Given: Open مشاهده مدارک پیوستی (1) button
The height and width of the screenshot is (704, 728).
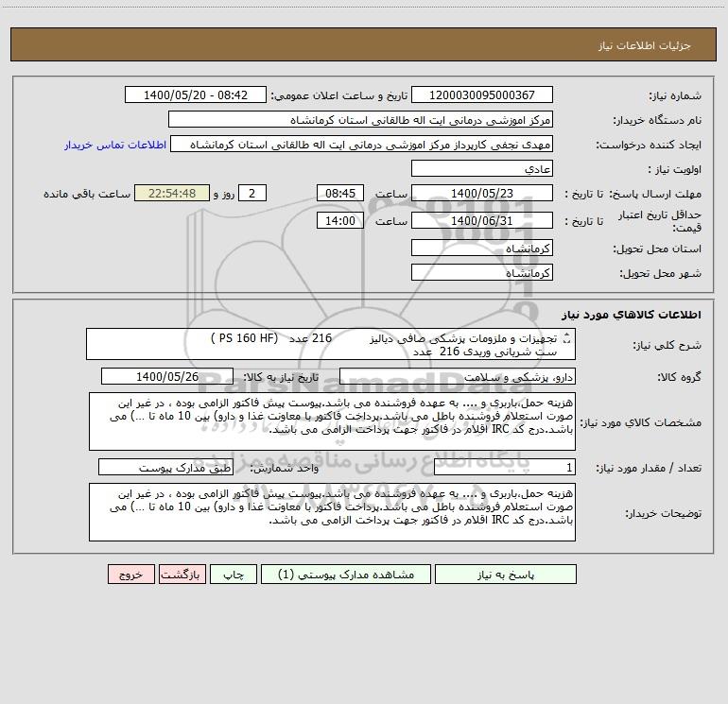Looking at the screenshot, I should (x=346, y=574).
